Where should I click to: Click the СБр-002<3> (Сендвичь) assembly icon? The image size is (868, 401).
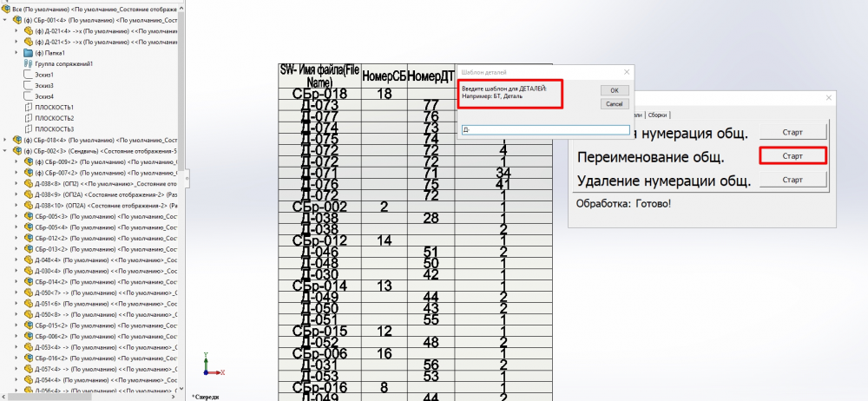coord(17,151)
